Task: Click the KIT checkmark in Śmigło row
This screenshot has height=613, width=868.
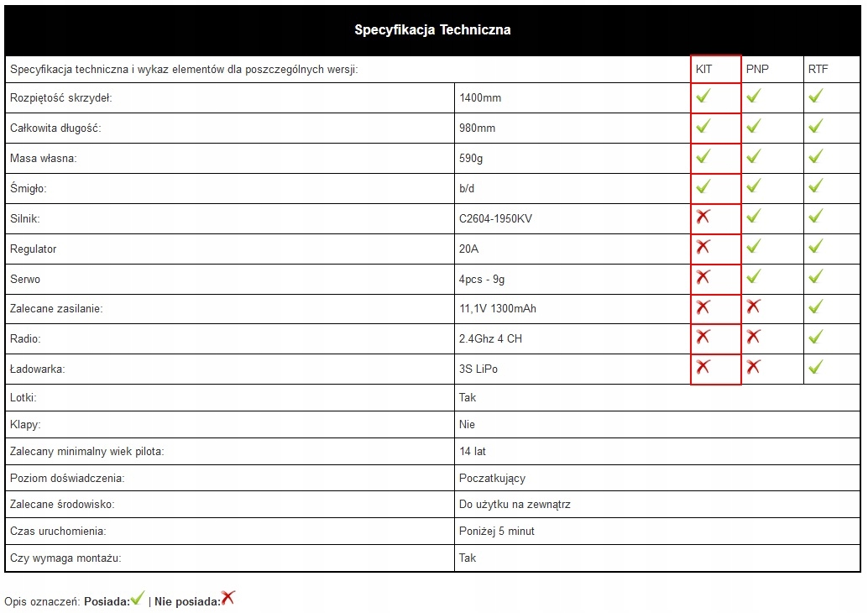Action: click(703, 186)
